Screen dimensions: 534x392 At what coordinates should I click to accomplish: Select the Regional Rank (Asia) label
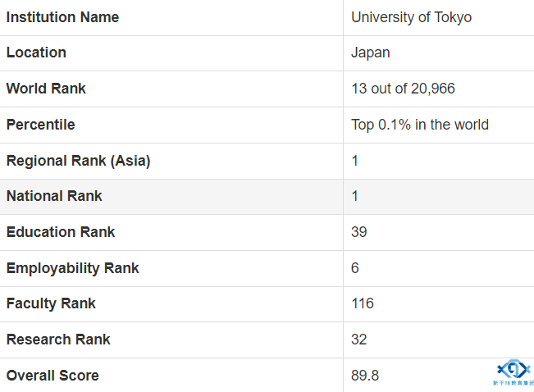[78, 161]
